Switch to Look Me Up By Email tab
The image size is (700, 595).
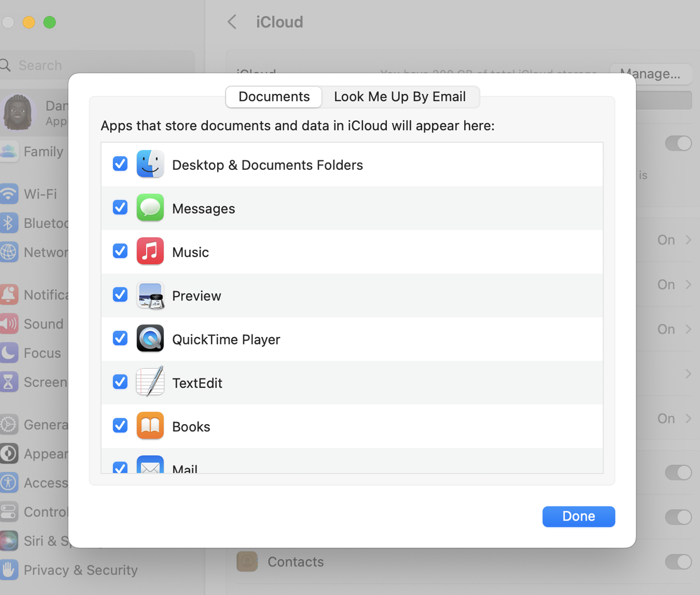(x=400, y=97)
